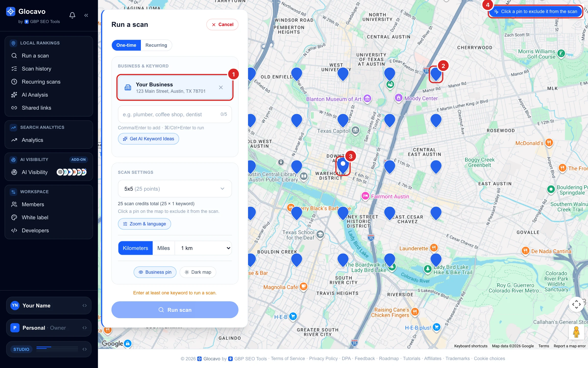This screenshot has width=588, height=368.
Task: Click Morris Williams Golf Course marker
Action: [561, 54]
